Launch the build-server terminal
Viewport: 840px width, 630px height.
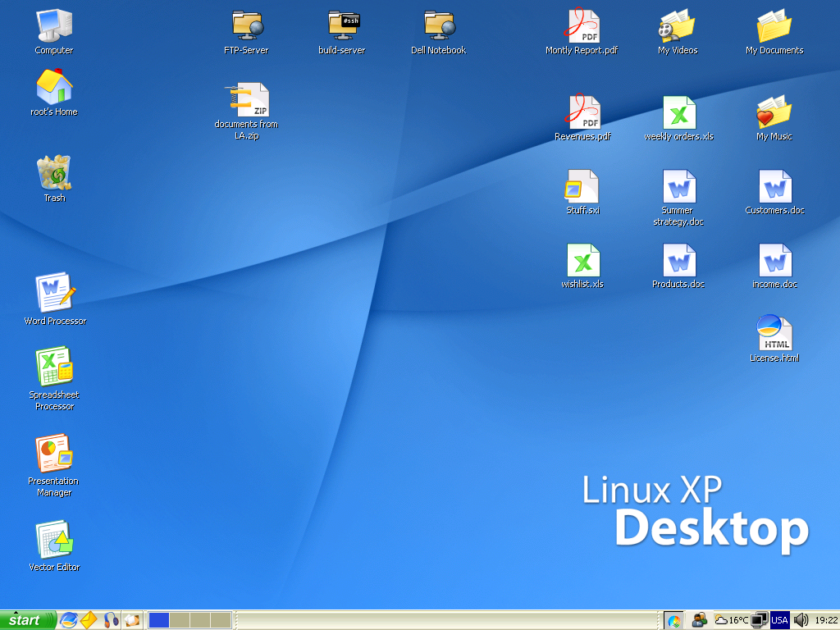pos(342,25)
